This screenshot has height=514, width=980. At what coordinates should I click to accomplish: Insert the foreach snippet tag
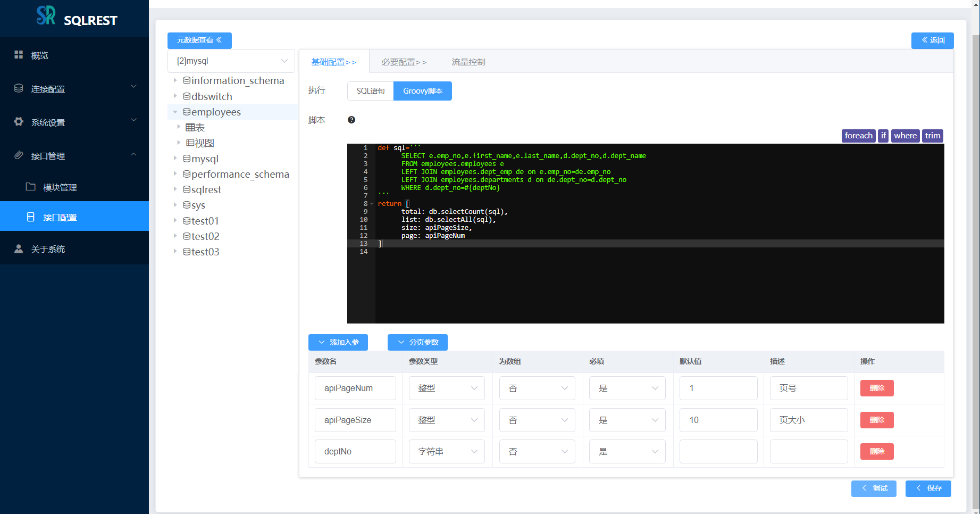click(x=859, y=136)
